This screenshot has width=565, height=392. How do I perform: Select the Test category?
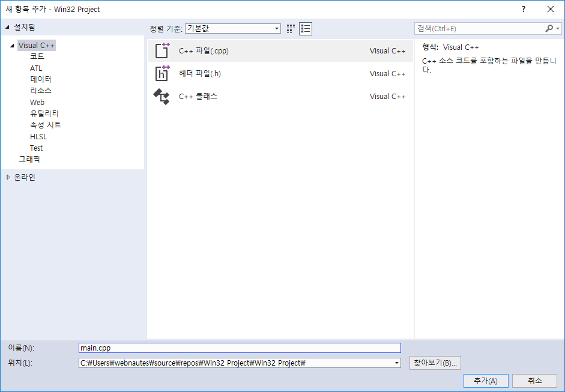point(37,148)
